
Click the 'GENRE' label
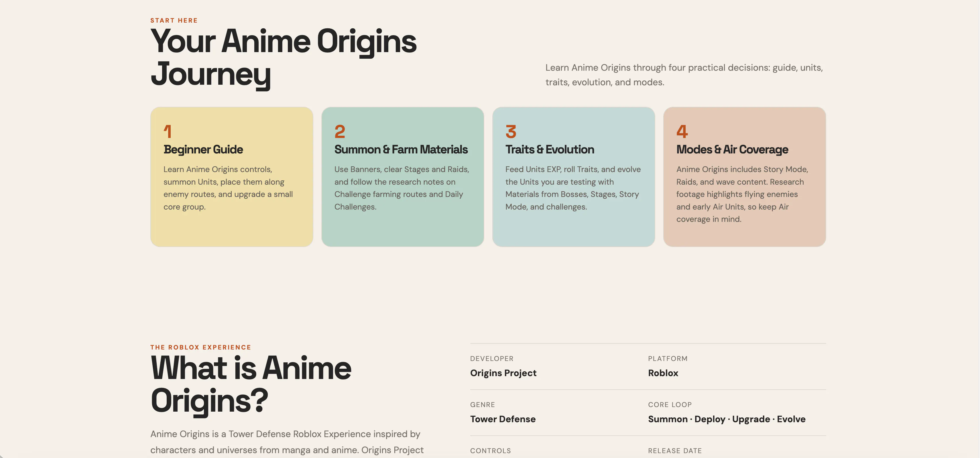pyautogui.click(x=482, y=405)
